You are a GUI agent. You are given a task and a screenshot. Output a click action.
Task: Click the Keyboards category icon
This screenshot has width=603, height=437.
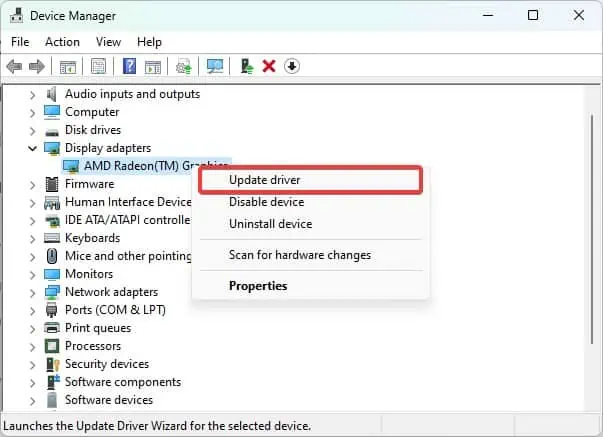pos(52,238)
